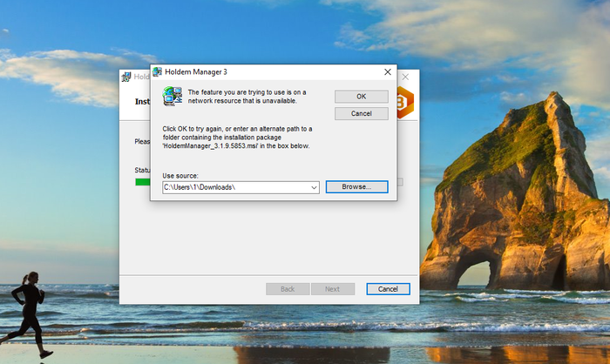The height and width of the screenshot is (364, 610).
Task: Click the 'Use source:' label
Action: pyautogui.click(x=180, y=176)
